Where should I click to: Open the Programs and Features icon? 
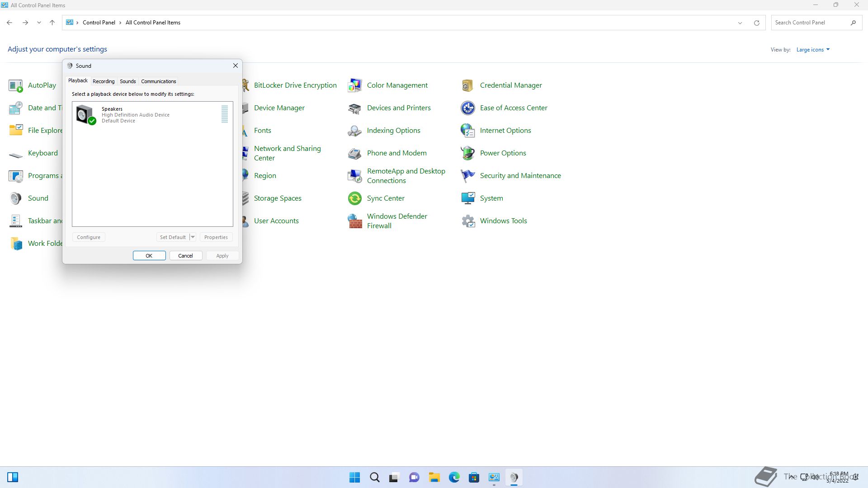point(16,176)
